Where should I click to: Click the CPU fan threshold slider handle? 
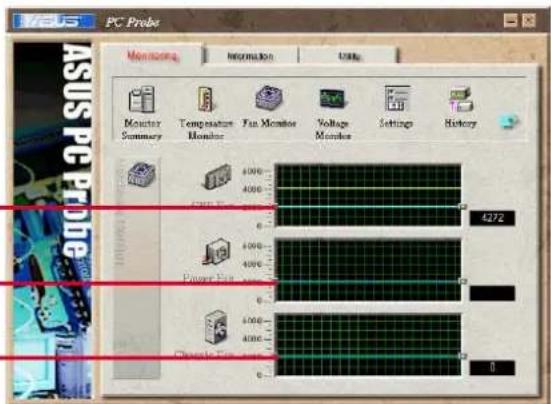point(464,207)
